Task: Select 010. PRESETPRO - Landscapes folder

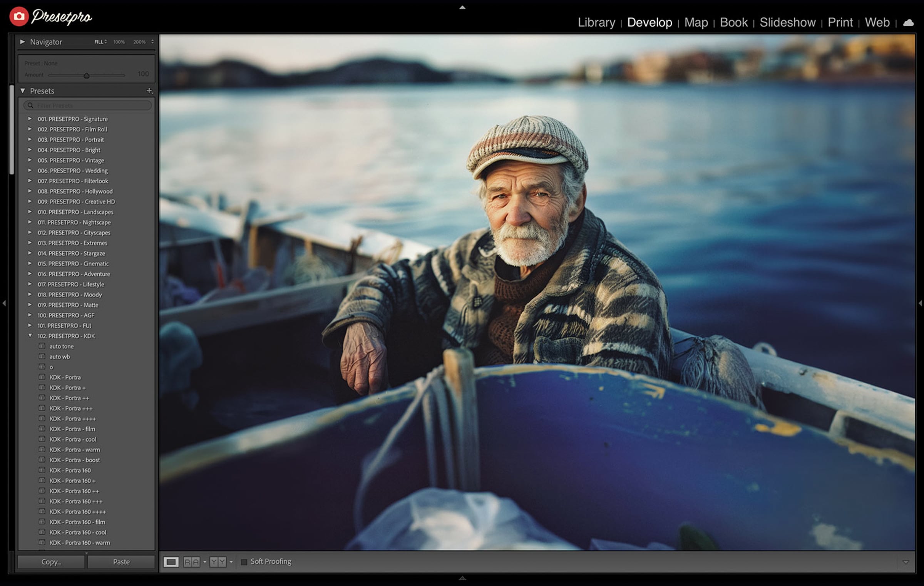Action: tap(75, 212)
